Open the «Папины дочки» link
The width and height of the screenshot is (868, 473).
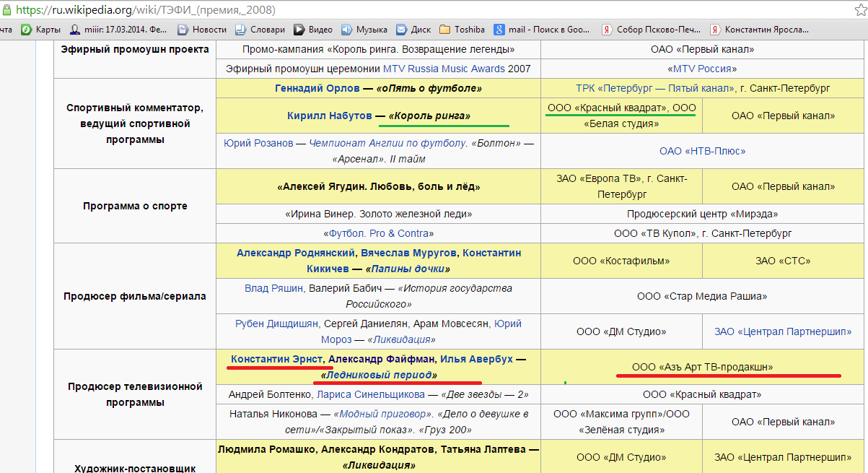[x=407, y=269]
